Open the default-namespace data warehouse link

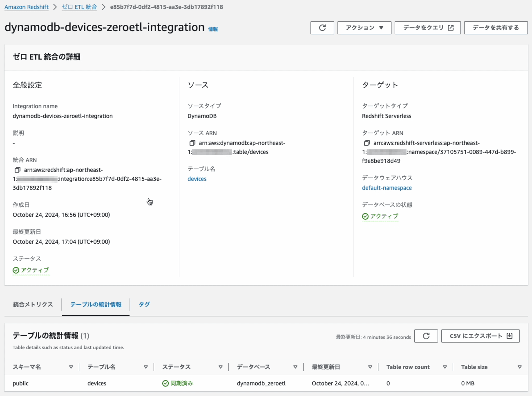(387, 188)
